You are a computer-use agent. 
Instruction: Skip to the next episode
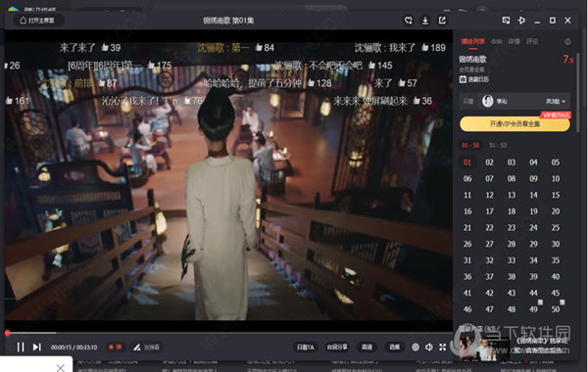[x=37, y=348]
